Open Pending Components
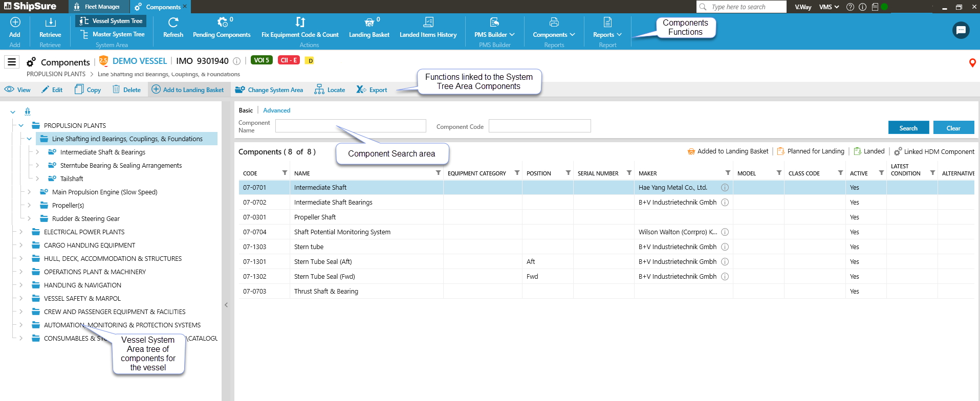The width and height of the screenshot is (980, 401). (222, 27)
